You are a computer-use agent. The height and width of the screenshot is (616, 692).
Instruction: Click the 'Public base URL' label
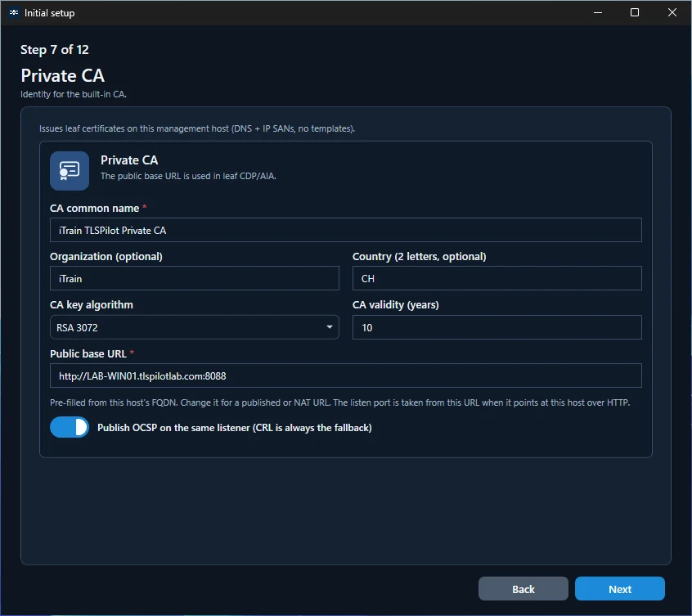point(88,354)
